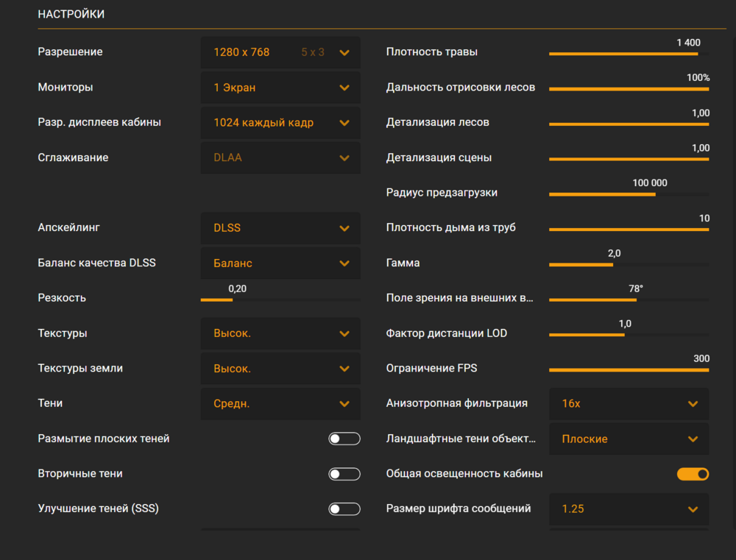Click the Апскейлинг DLSS chevron arrow
This screenshot has height=560, width=736.
[x=344, y=228]
